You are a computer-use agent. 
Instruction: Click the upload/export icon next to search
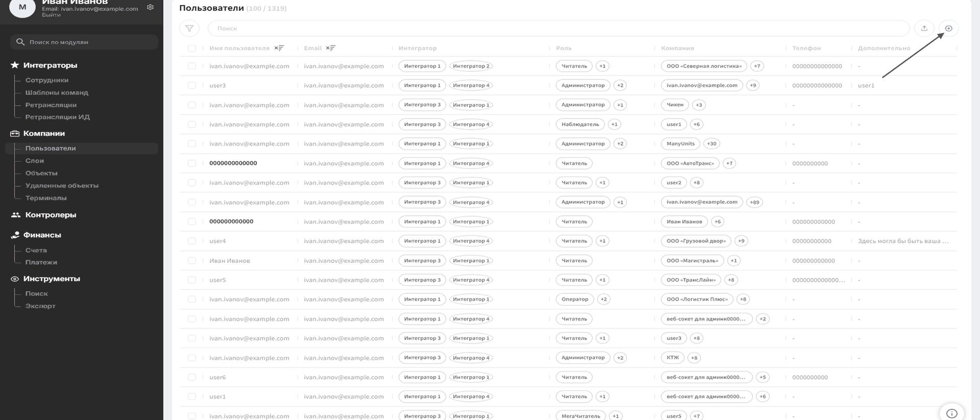(x=924, y=29)
